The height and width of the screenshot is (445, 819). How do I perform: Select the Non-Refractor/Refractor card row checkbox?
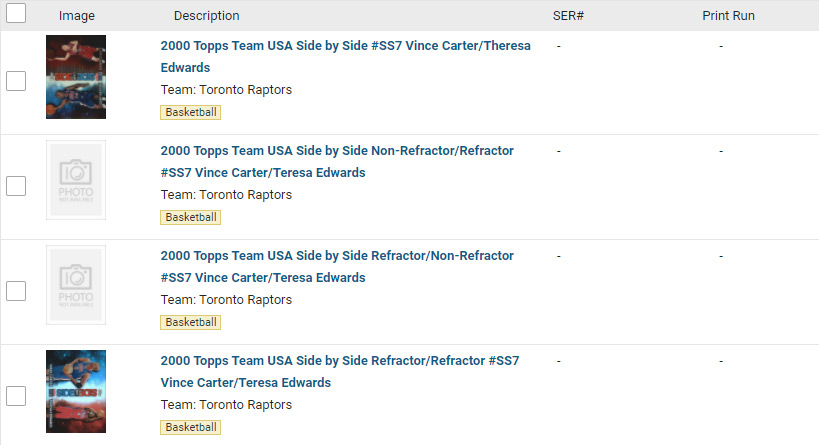point(16,186)
